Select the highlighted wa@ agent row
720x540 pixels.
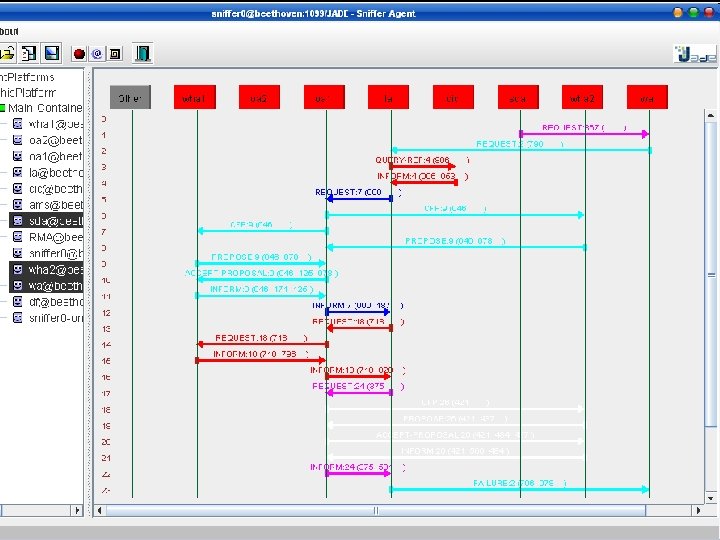click(x=46, y=286)
